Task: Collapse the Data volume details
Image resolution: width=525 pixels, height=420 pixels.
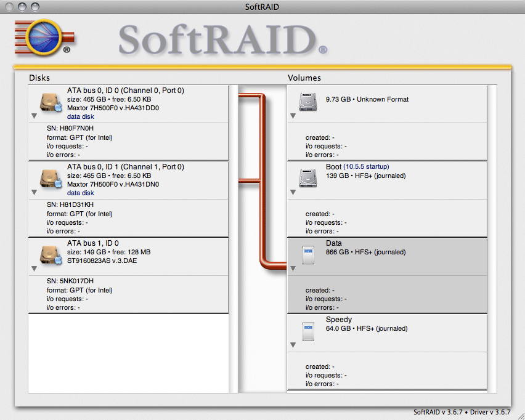Action: click(293, 269)
